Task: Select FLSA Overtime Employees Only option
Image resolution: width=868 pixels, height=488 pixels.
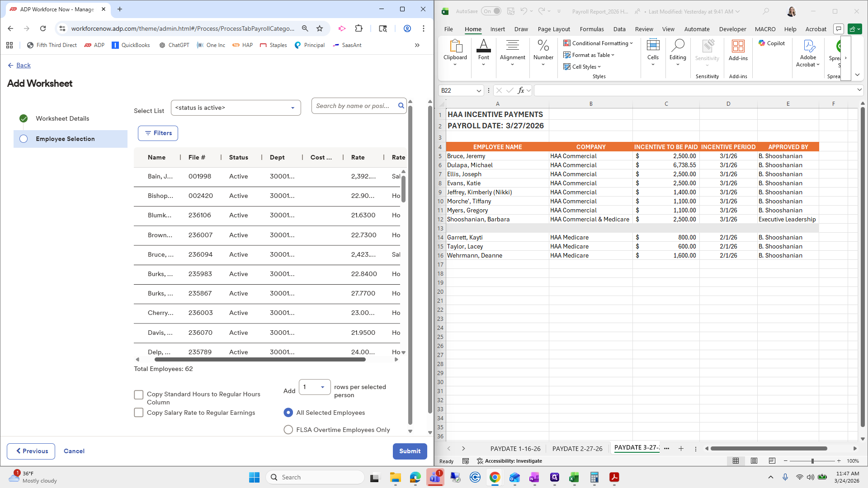Action: (x=288, y=430)
